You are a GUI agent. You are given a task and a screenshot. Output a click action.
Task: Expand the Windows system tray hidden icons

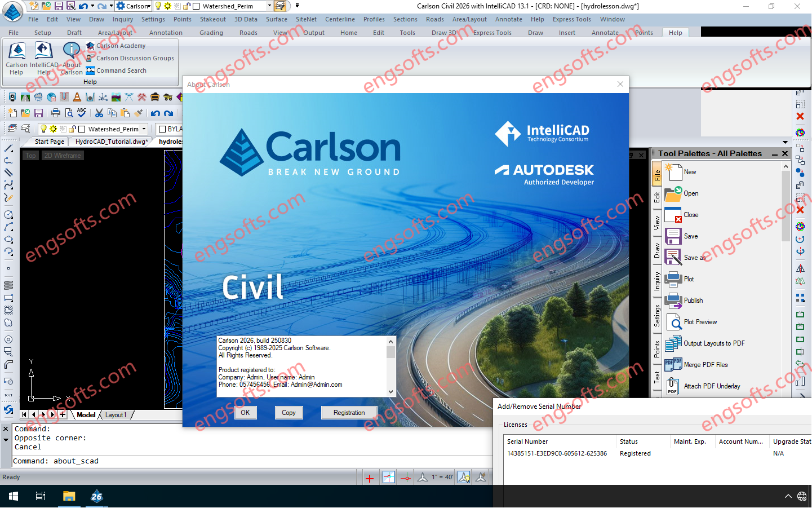pyautogui.click(x=788, y=496)
